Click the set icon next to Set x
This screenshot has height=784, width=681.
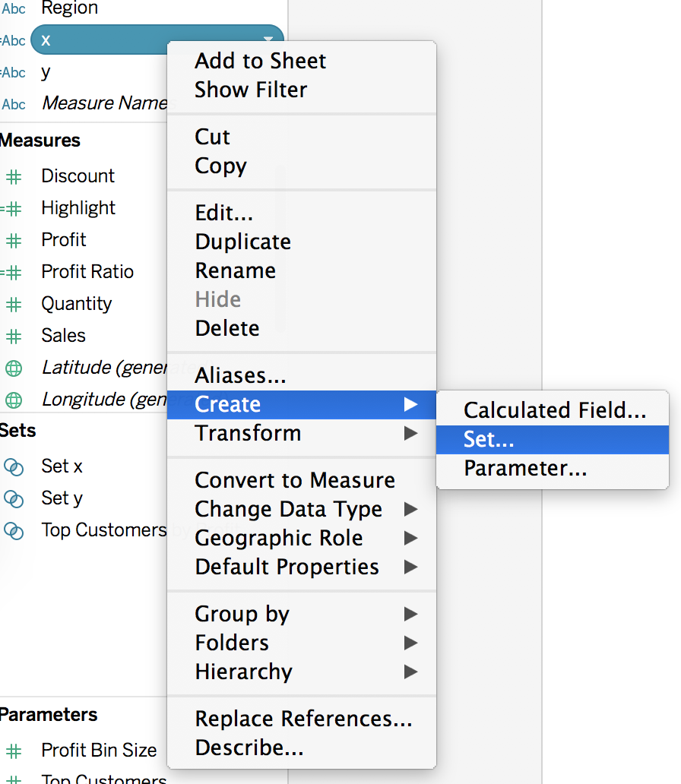(14, 466)
